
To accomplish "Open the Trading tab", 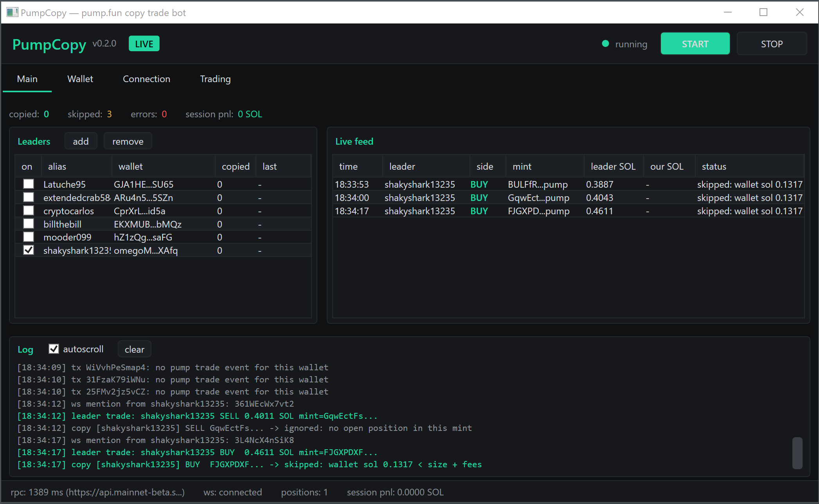I will (215, 79).
